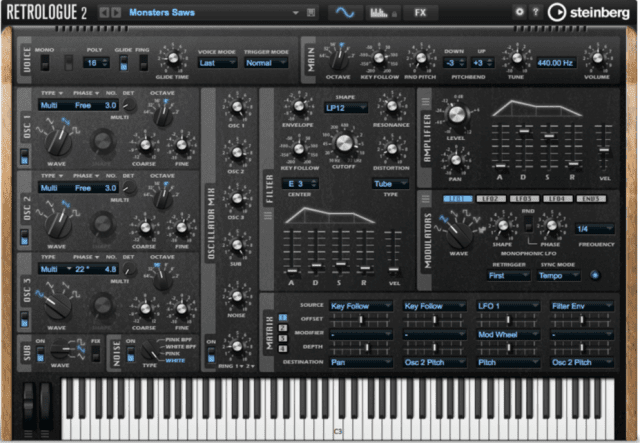
Task: Open the OSC 3 Type dropdown showing Multi
Action: pyautogui.click(x=56, y=269)
